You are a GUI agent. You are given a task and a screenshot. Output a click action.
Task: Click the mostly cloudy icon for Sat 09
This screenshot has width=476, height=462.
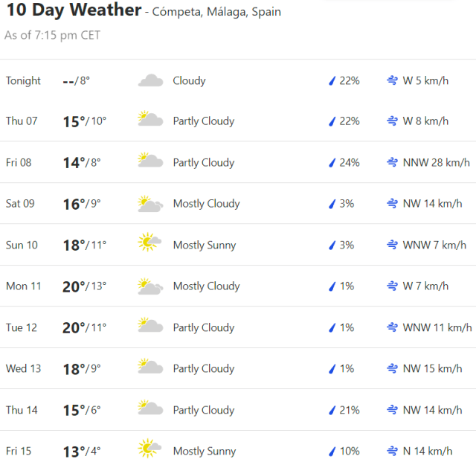click(150, 204)
